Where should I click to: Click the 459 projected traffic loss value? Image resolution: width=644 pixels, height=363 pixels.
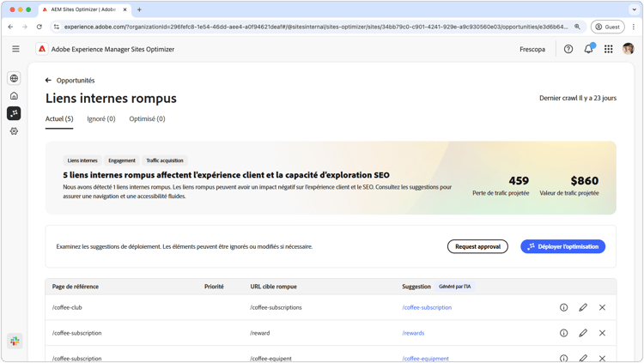519,181
